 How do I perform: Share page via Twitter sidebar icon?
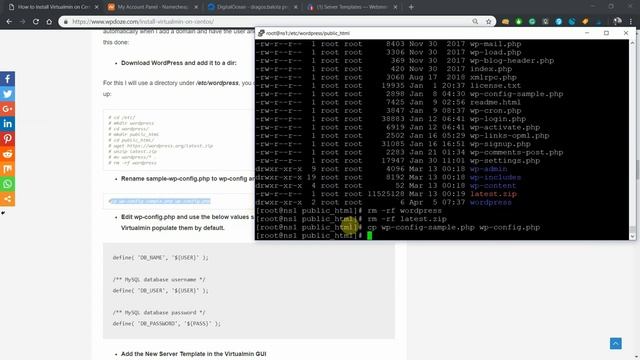click(x=7, y=94)
